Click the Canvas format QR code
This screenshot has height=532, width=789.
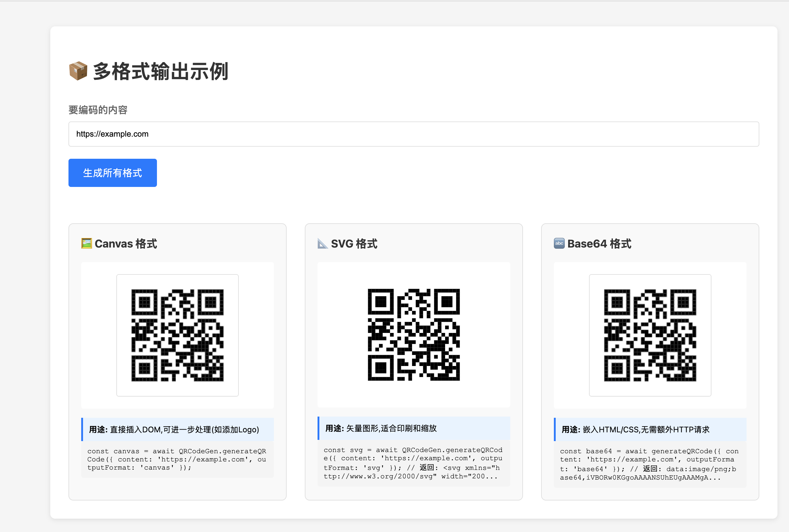177,335
